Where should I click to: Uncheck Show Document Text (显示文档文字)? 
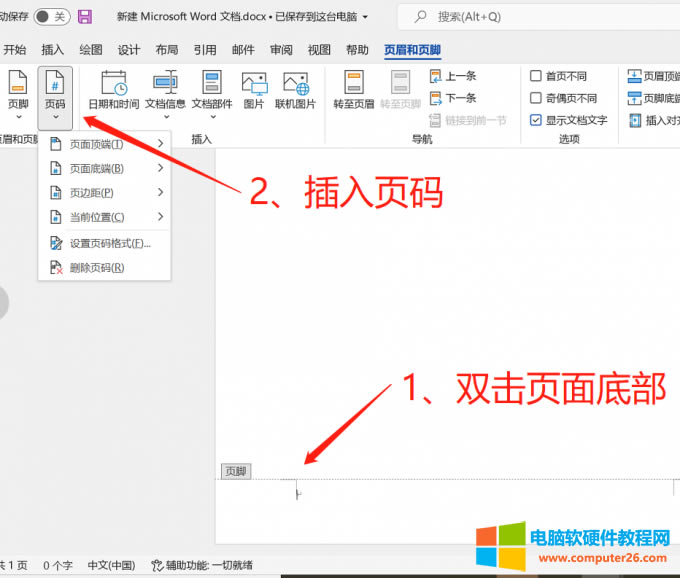pos(536,120)
